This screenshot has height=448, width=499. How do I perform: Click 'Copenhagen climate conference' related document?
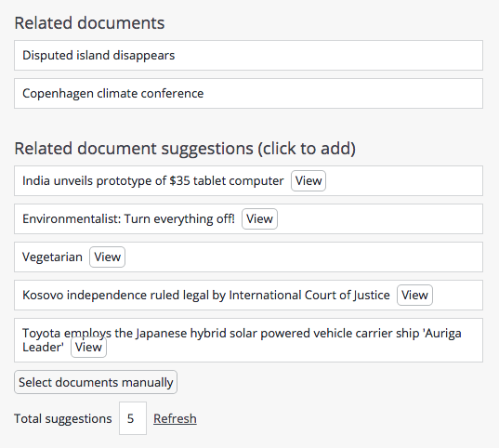tap(248, 94)
